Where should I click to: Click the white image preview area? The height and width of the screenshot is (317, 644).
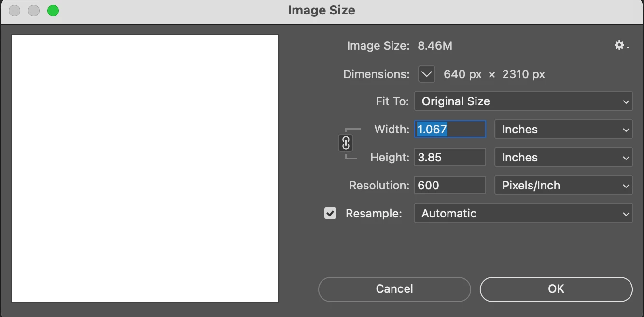[145, 168]
